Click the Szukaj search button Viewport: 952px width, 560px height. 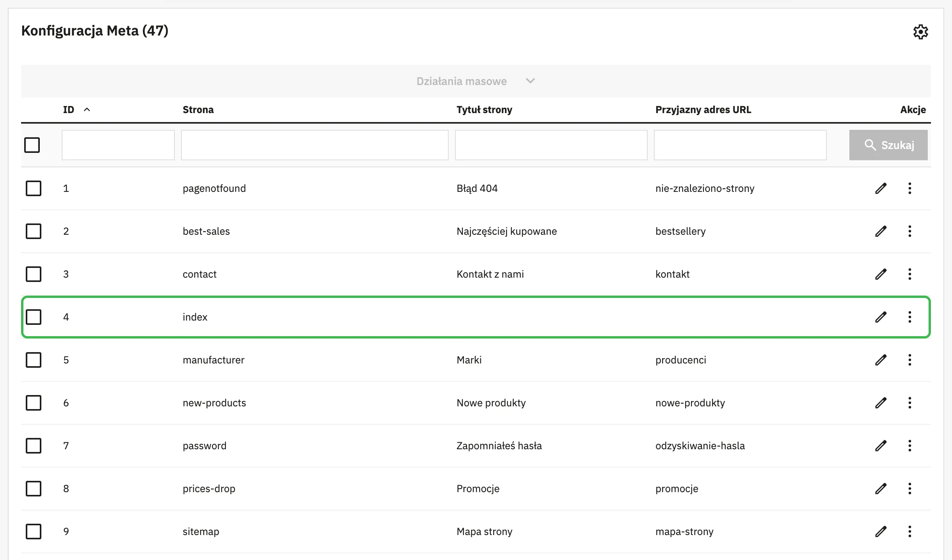click(888, 145)
